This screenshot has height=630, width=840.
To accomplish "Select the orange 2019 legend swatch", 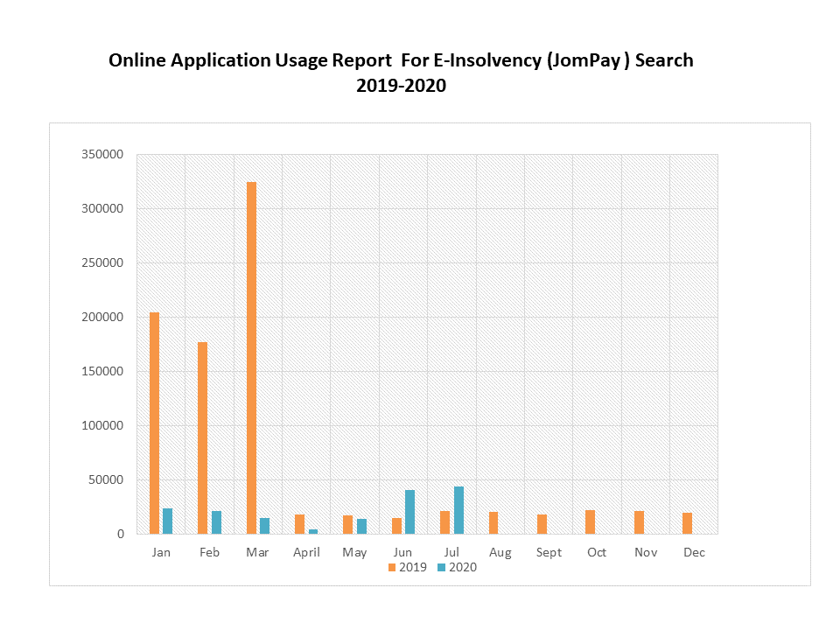I will click(392, 567).
